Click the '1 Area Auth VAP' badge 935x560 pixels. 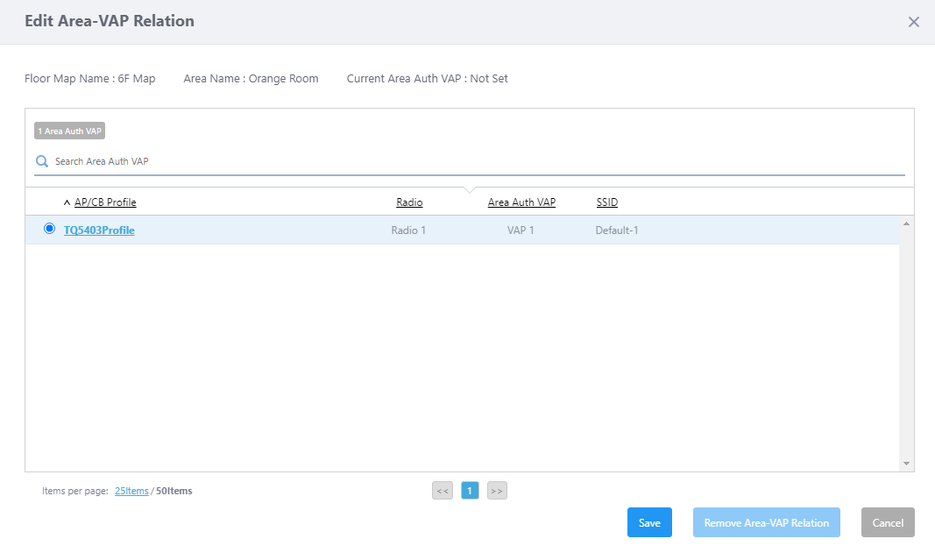click(x=70, y=131)
